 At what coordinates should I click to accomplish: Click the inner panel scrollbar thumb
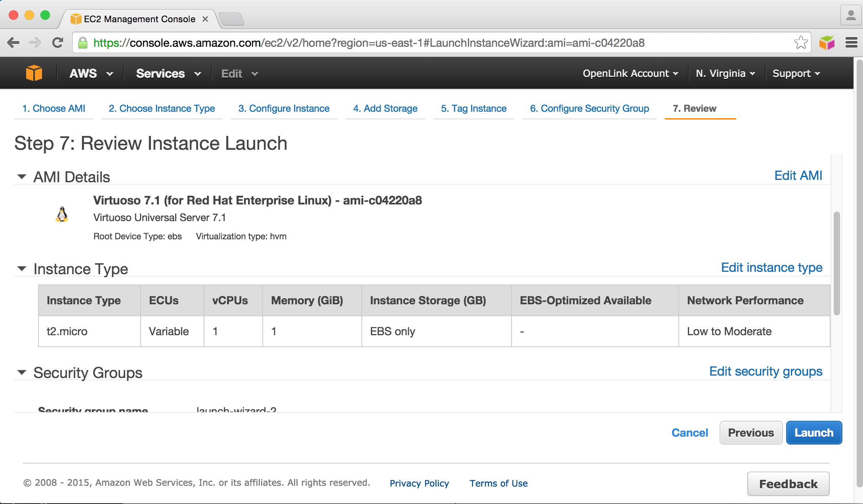836,263
